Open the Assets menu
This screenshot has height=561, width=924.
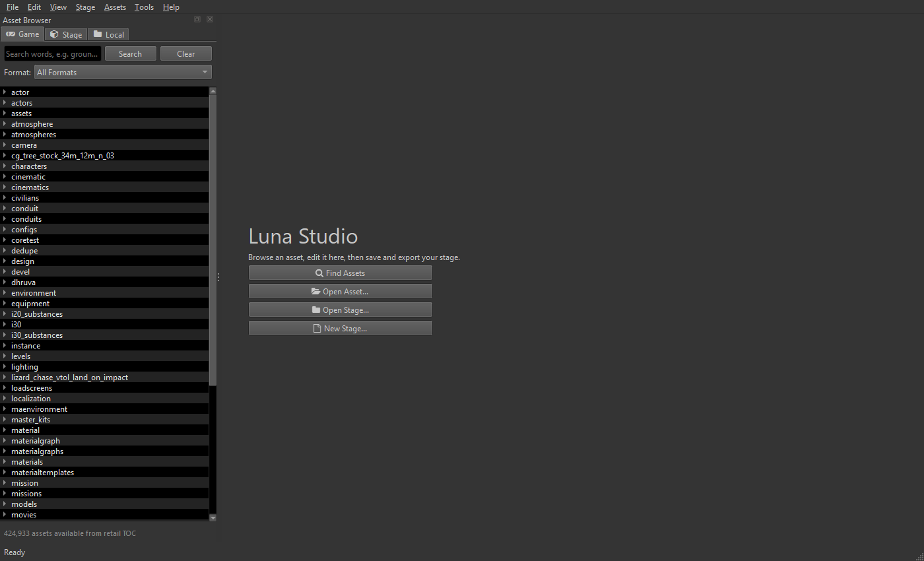click(115, 7)
